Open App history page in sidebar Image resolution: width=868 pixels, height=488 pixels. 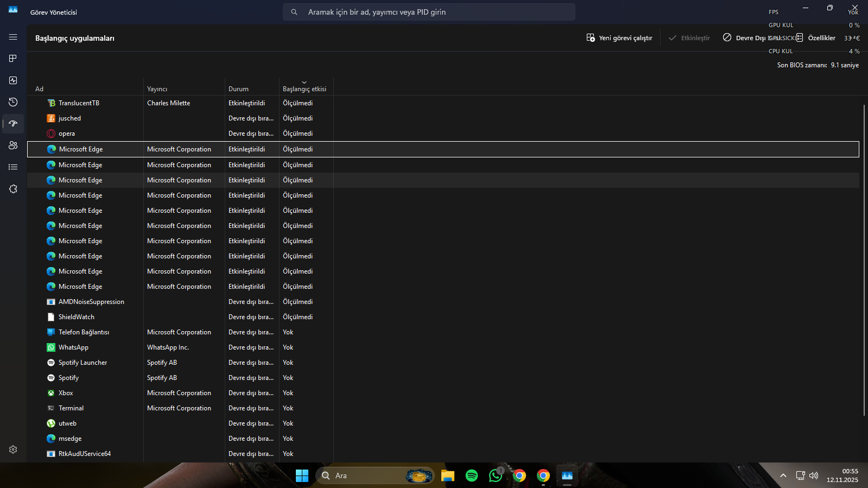(13, 102)
